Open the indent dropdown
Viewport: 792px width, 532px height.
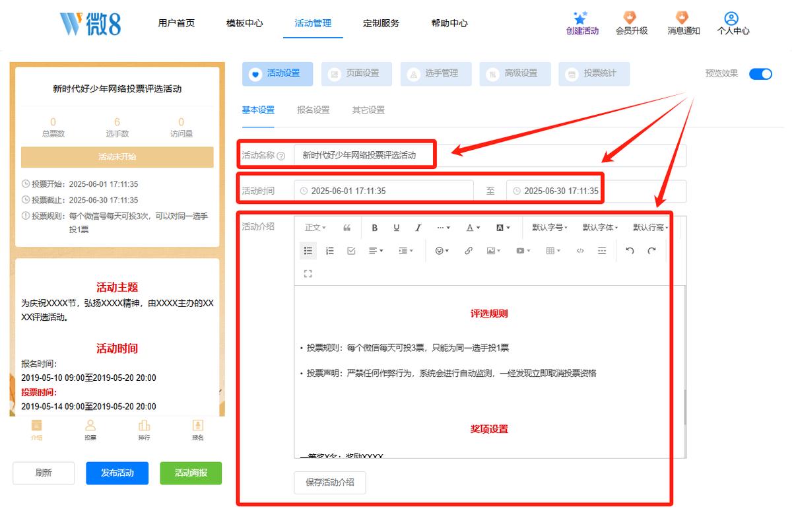[406, 251]
